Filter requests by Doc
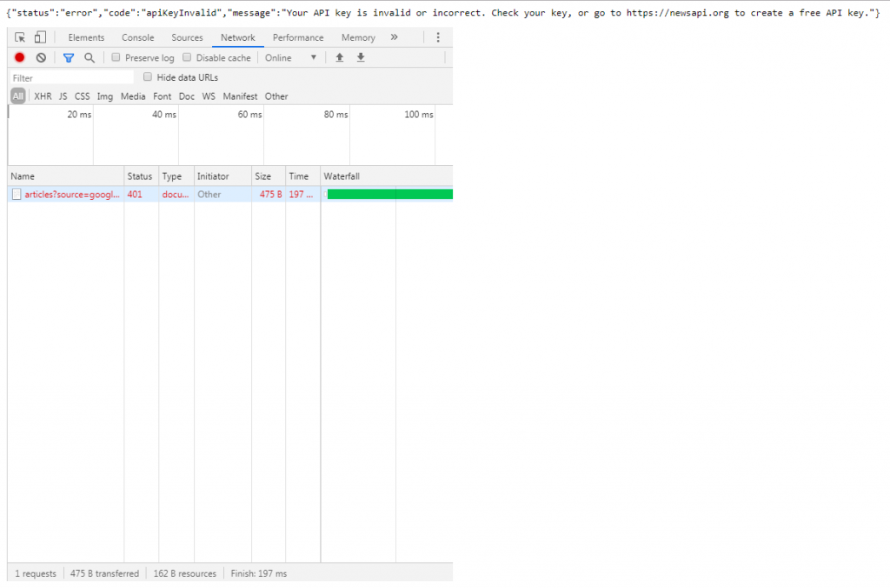 (x=187, y=96)
